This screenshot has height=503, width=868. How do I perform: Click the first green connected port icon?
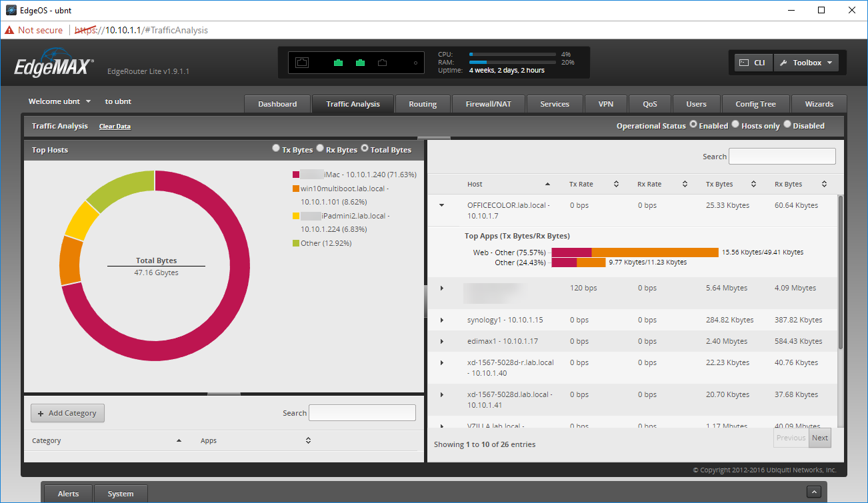(339, 63)
